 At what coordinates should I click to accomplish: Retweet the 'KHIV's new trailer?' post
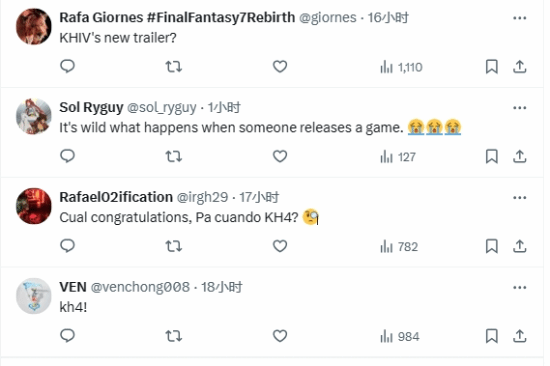(174, 66)
